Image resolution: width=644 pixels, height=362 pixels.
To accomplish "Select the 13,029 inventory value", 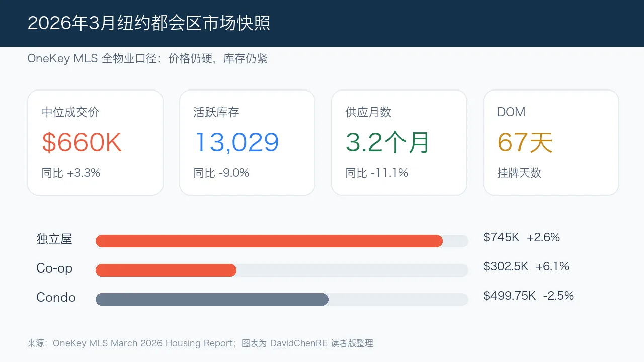I will pyautogui.click(x=236, y=142).
